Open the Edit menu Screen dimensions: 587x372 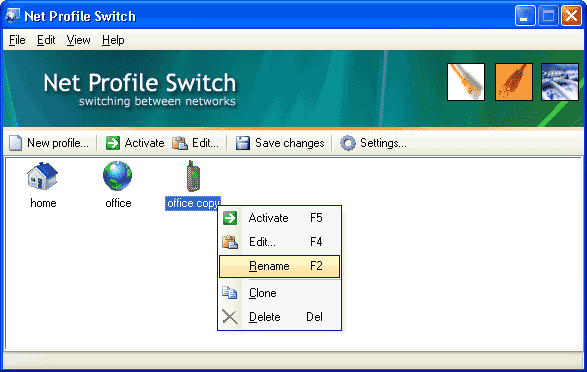(46, 40)
